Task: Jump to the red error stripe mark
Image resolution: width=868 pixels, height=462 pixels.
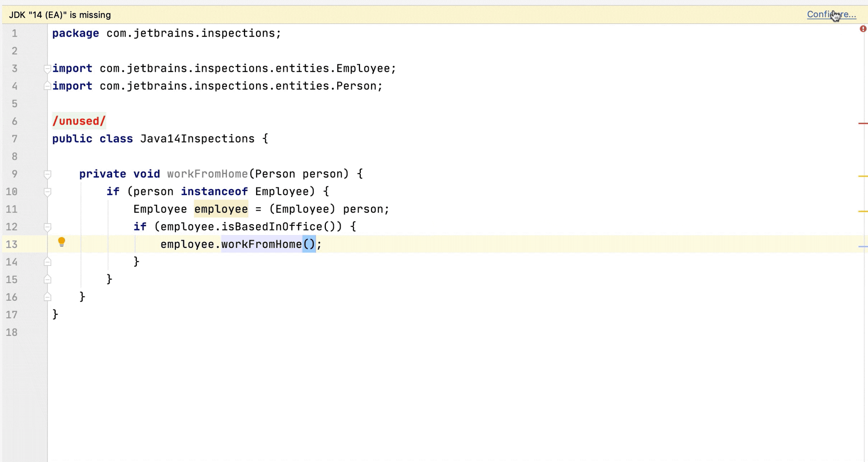Action: 863,124
